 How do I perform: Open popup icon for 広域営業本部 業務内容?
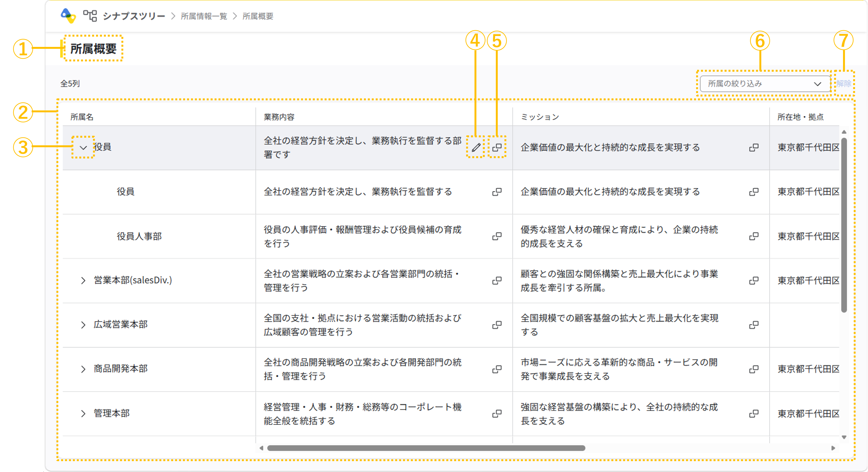[x=497, y=325]
